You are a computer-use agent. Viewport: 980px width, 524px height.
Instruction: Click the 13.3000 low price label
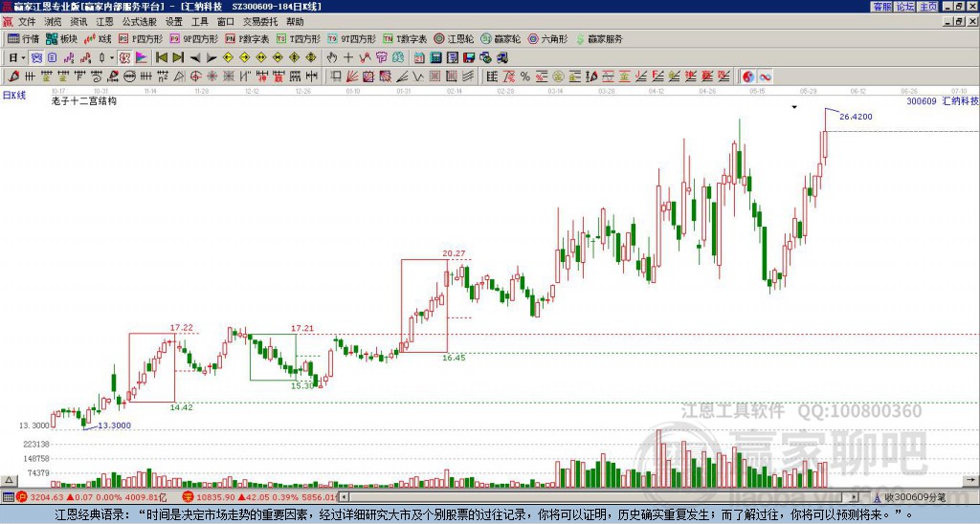pos(115,426)
